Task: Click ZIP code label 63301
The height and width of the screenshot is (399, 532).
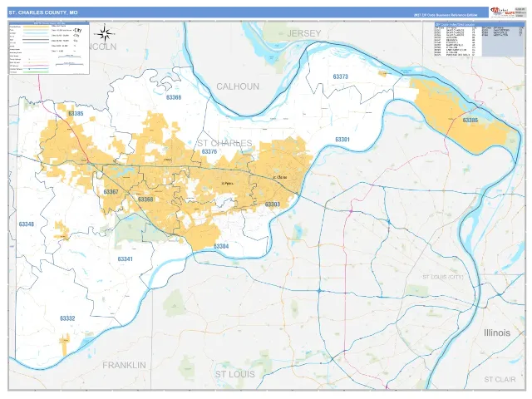Action: click(342, 140)
